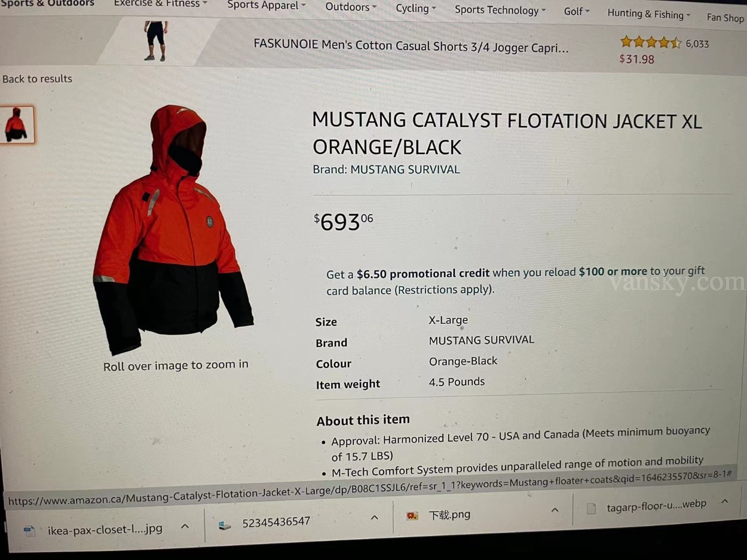The height and width of the screenshot is (560, 747).
Task: Open the FASKUNOIE Men's Cotton Shorts ad
Action: (x=411, y=46)
